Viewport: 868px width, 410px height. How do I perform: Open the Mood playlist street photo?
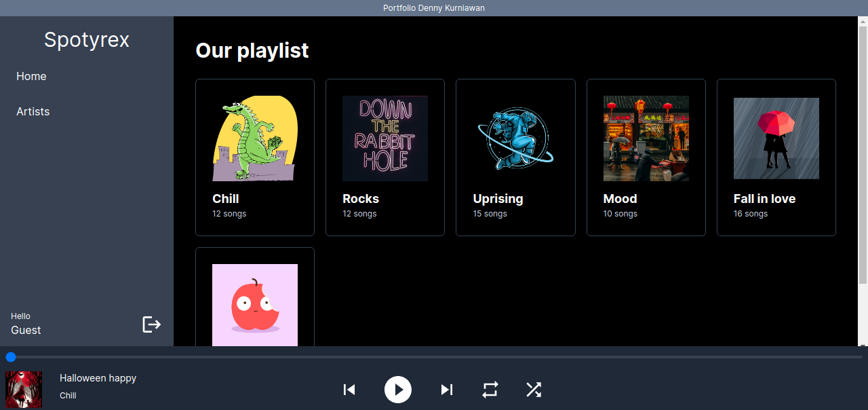click(x=646, y=138)
